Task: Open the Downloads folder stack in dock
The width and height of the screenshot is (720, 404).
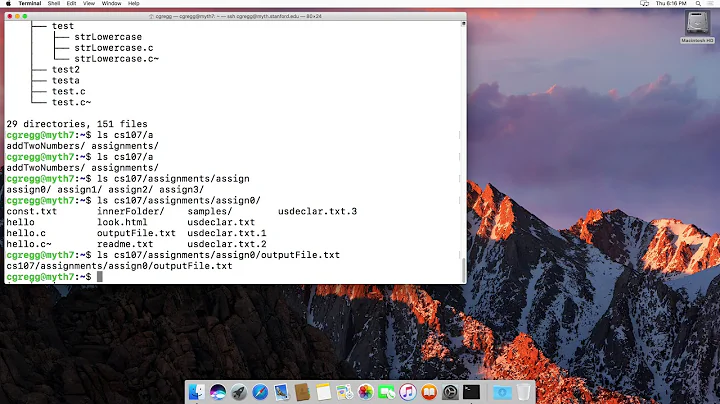Action: 500,392
